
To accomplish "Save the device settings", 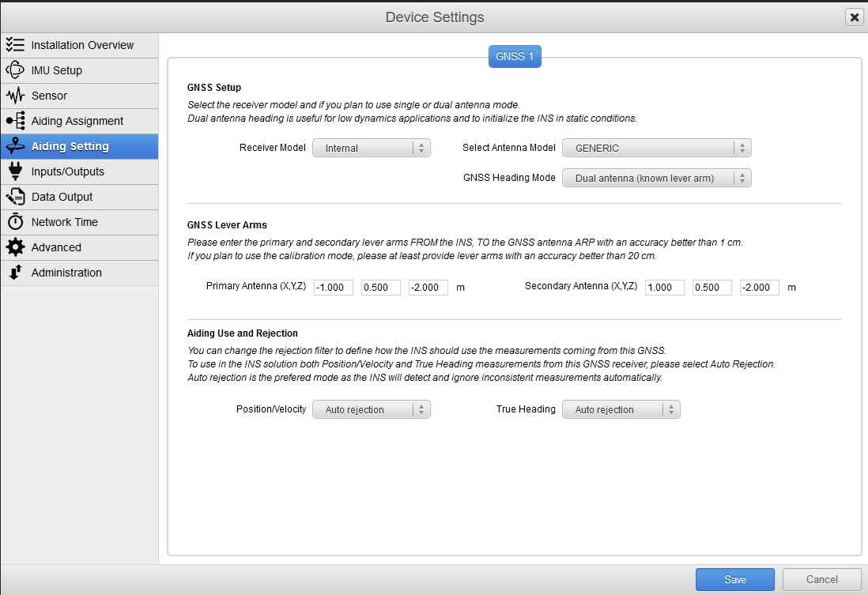I will point(734,579).
